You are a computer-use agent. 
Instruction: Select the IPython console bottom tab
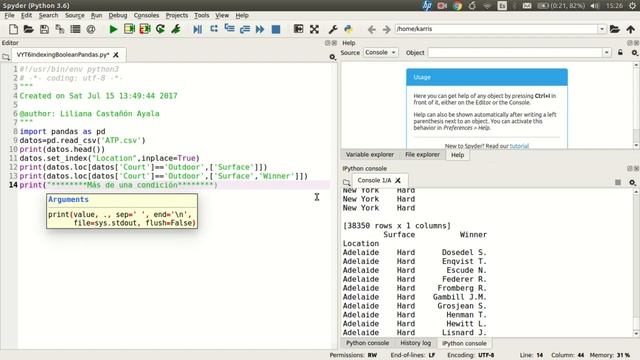click(464, 343)
